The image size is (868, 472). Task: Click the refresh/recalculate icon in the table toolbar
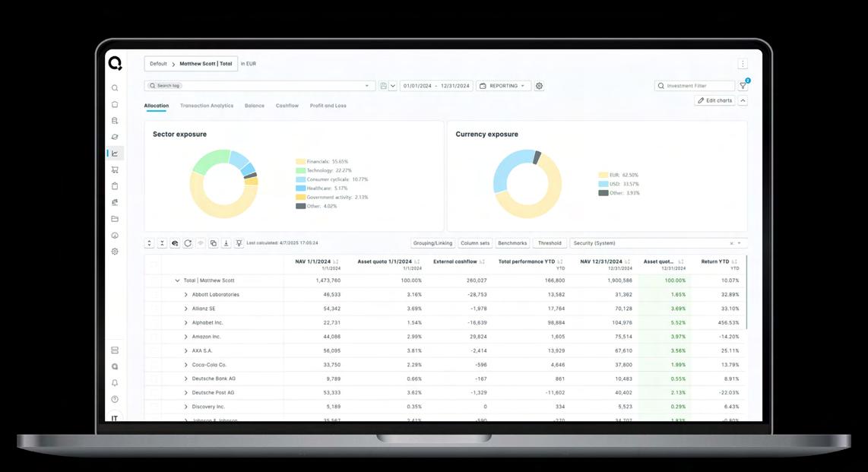click(188, 243)
